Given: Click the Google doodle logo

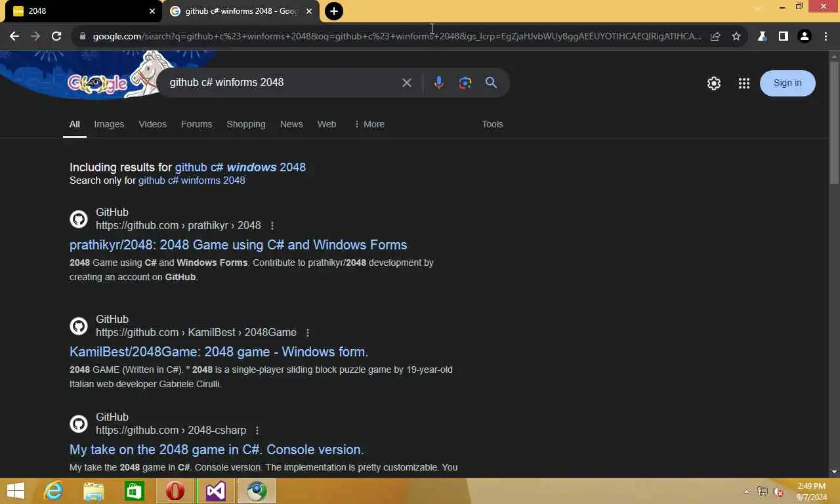Looking at the screenshot, I should pyautogui.click(x=98, y=83).
